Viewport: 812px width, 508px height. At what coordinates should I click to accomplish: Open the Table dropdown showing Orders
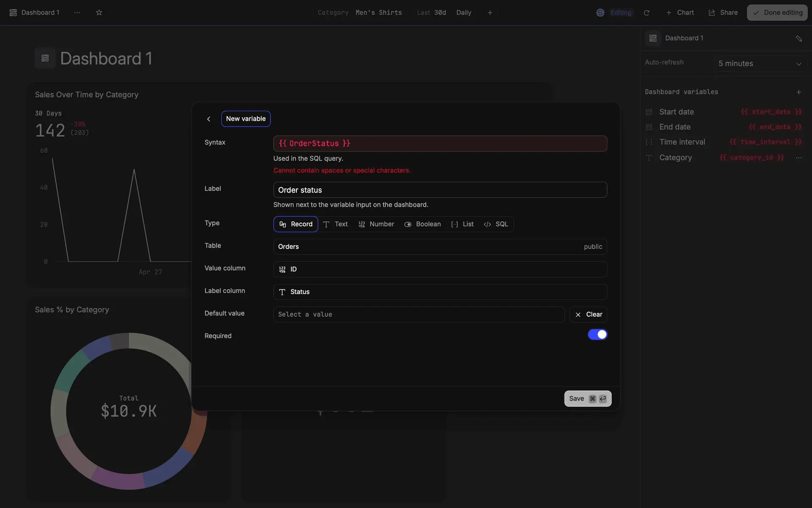pos(440,247)
